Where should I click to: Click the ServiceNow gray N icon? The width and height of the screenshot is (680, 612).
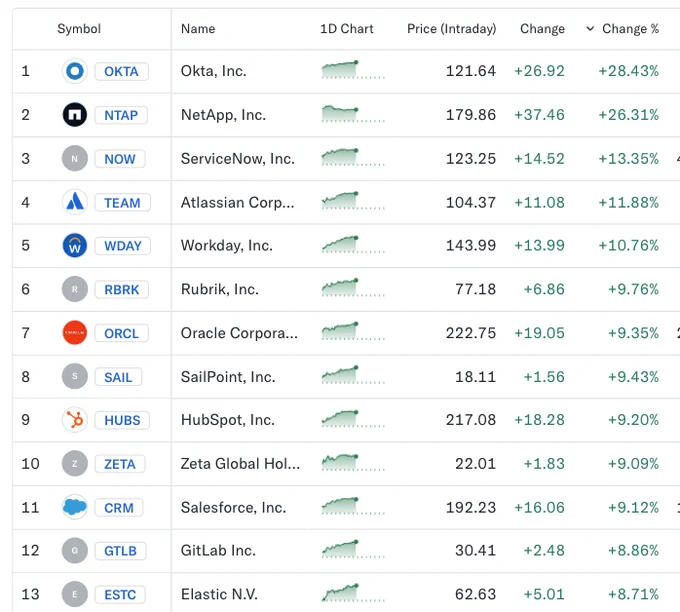coord(75,158)
